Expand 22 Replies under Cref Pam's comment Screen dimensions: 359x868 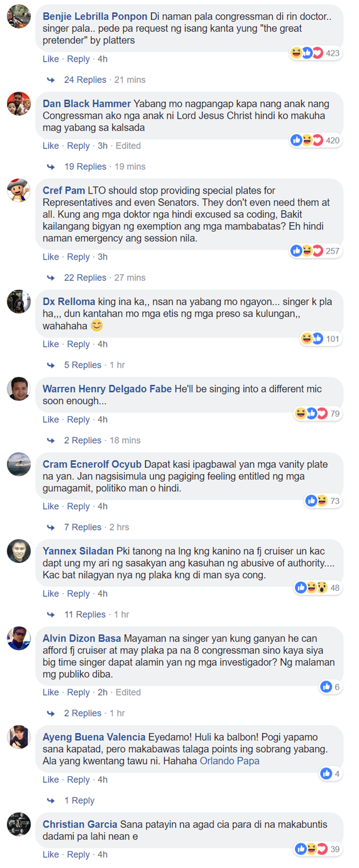pos(85,277)
